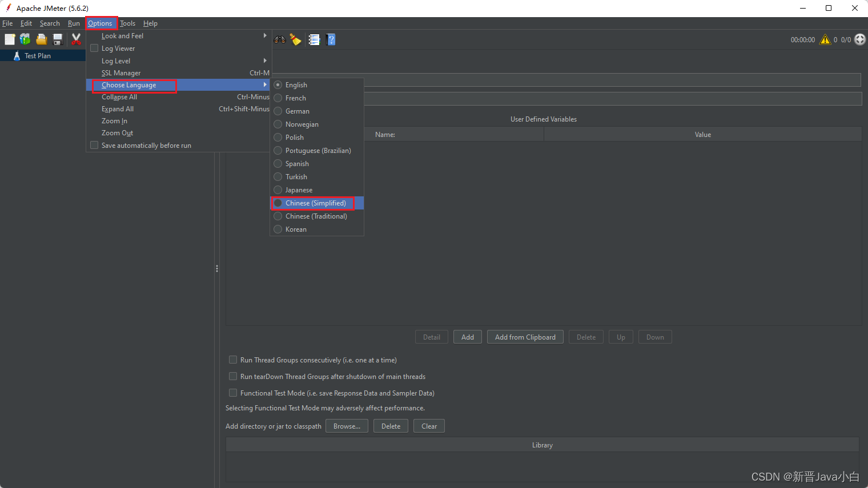Screen dimensions: 868x488
Task: Click the Open file folder icon
Action: click(x=42, y=39)
